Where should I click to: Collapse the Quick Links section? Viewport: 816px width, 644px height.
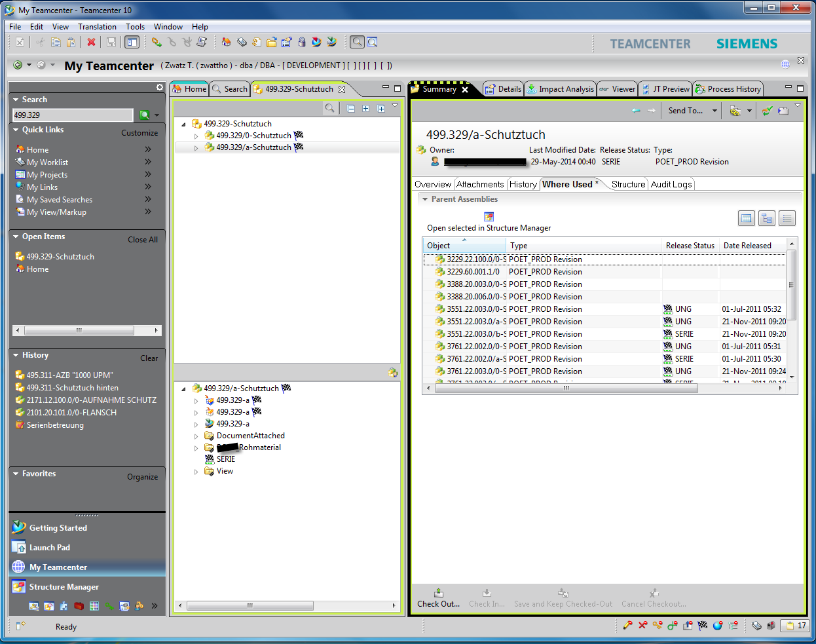16,130
